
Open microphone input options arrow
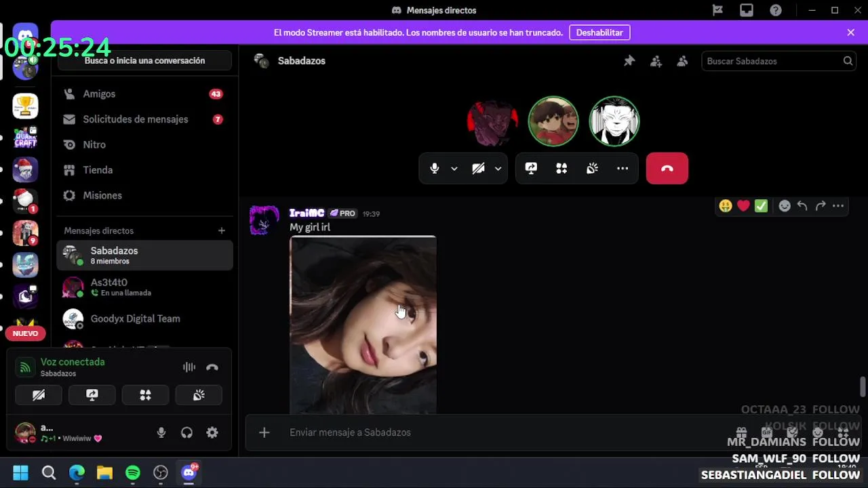454,169
